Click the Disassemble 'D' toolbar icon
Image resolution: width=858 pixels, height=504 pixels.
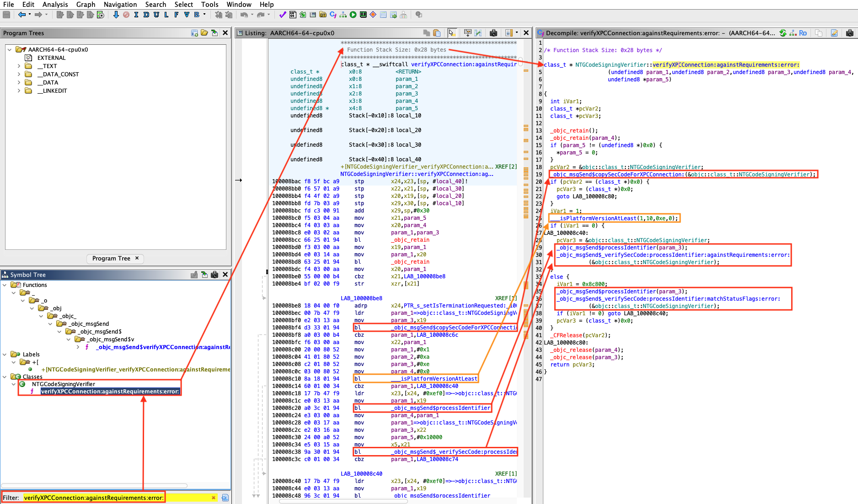146,15
